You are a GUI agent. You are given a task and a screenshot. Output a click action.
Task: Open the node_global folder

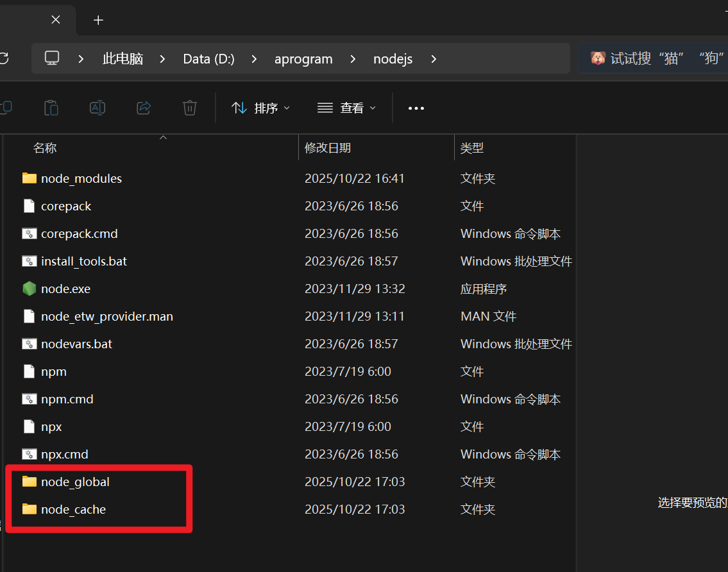click(75, 482)
